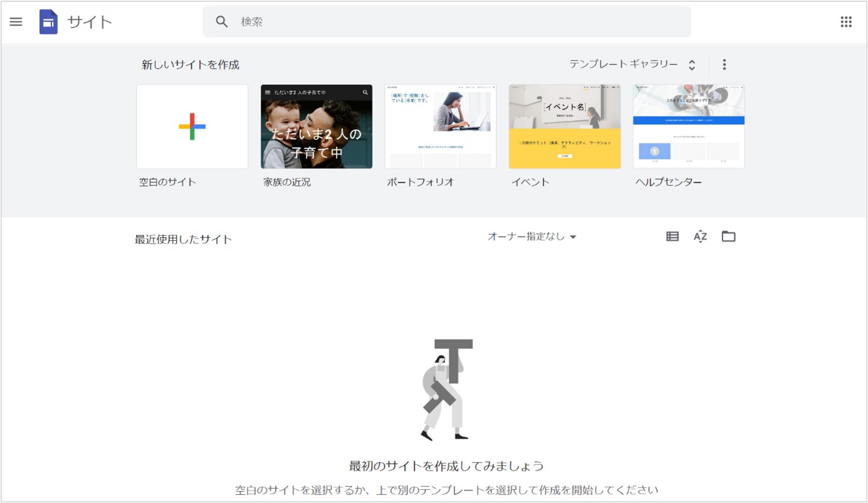Open the hamburger main menu
The width and height of the screenshot is (868, 503).
pyautogui.click(x=16, y=22)
